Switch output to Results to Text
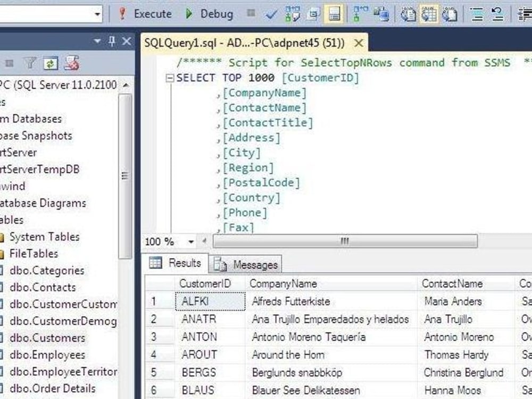This screenshot has width=532, height=399. point(408,14)
